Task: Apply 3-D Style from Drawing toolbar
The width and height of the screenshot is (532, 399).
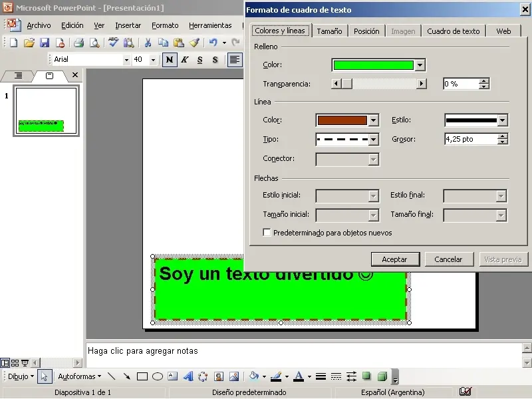Action: point(382,376)
